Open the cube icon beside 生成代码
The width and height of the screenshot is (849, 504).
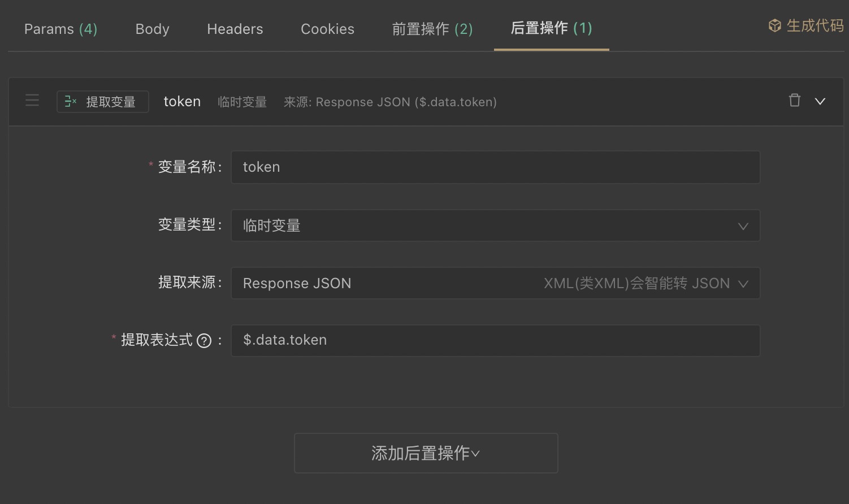pos(774,25)
